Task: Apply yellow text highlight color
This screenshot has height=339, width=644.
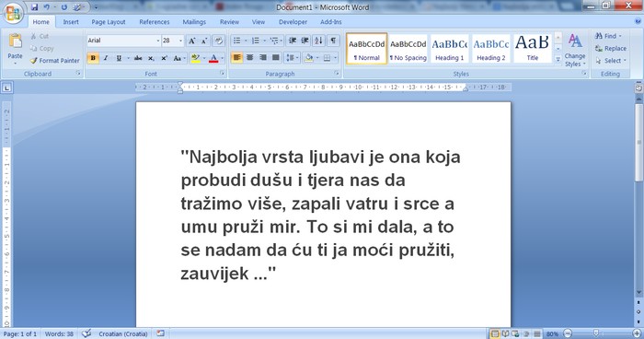Action: (195, 58)
